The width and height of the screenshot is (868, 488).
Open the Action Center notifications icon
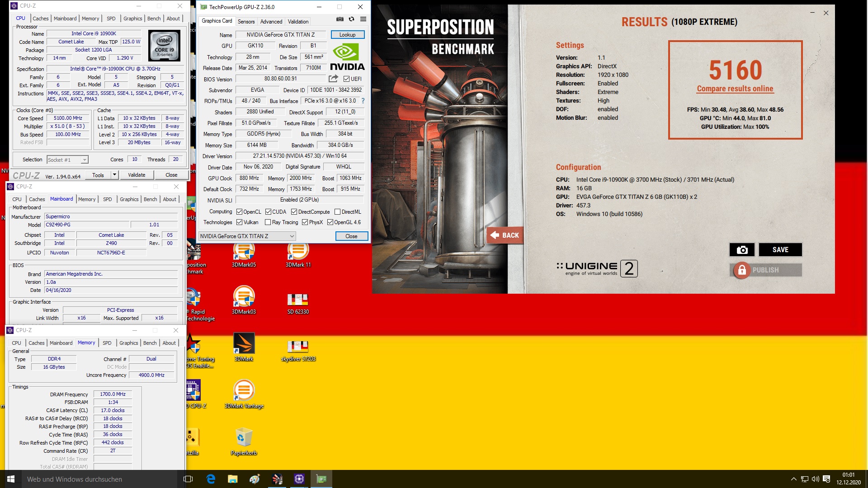826,479
